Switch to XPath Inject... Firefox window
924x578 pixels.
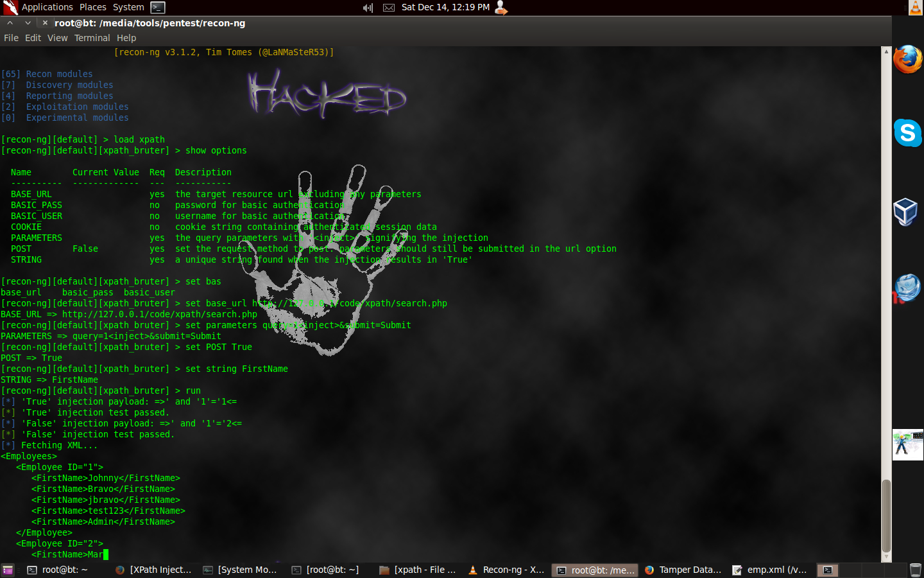click(153, 570)
